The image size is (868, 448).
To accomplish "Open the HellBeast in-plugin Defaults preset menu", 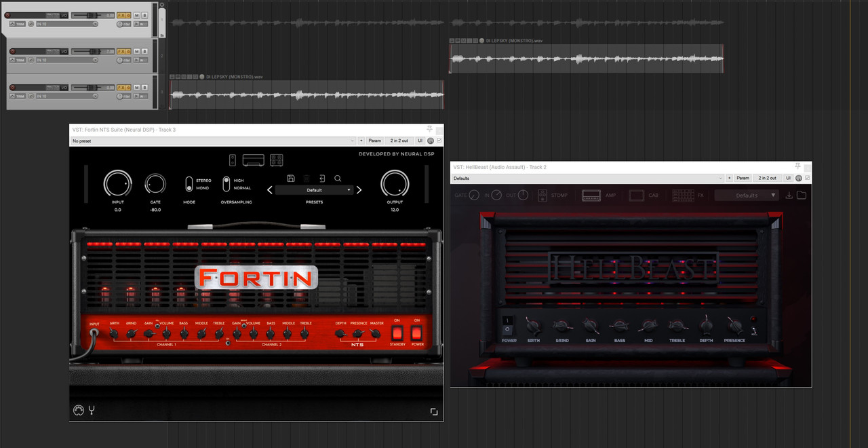I will tap(747, 195).
